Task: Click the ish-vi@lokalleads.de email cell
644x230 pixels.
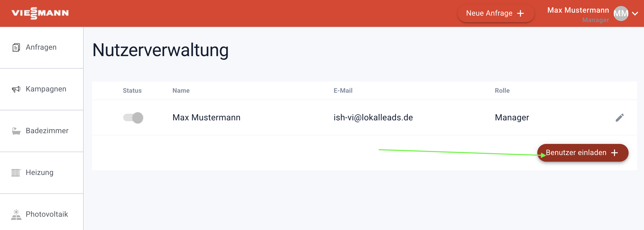Action: (x=373, y=118)
